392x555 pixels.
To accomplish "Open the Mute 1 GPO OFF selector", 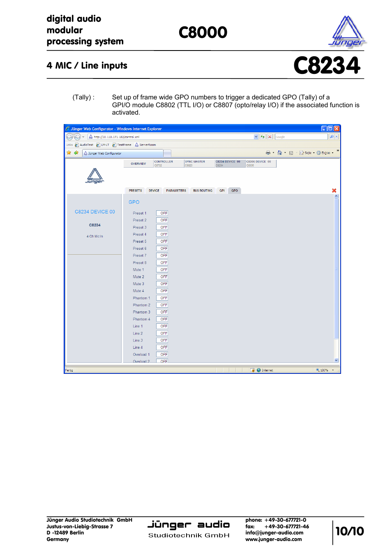I will (x=162, y=270).
